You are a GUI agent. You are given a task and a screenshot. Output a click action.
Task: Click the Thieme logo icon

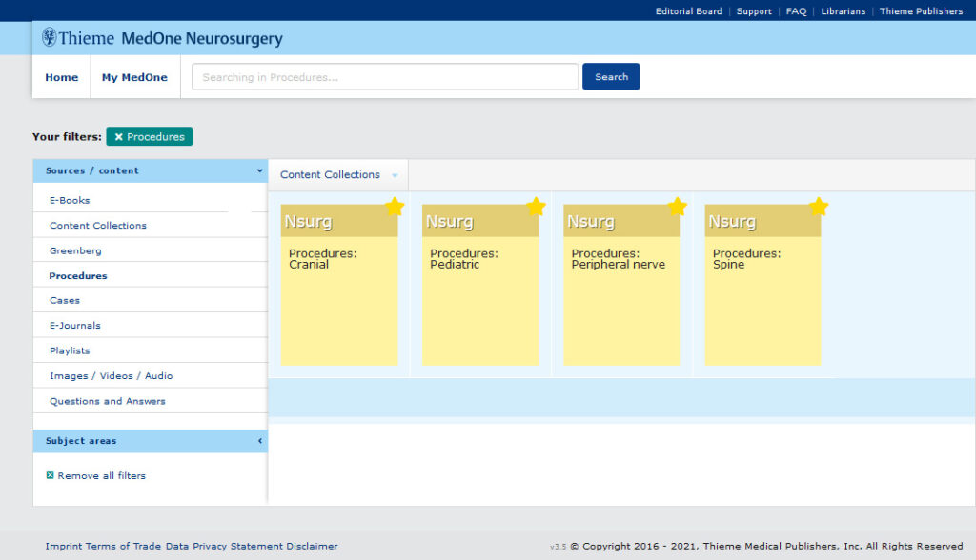point(49,38)
